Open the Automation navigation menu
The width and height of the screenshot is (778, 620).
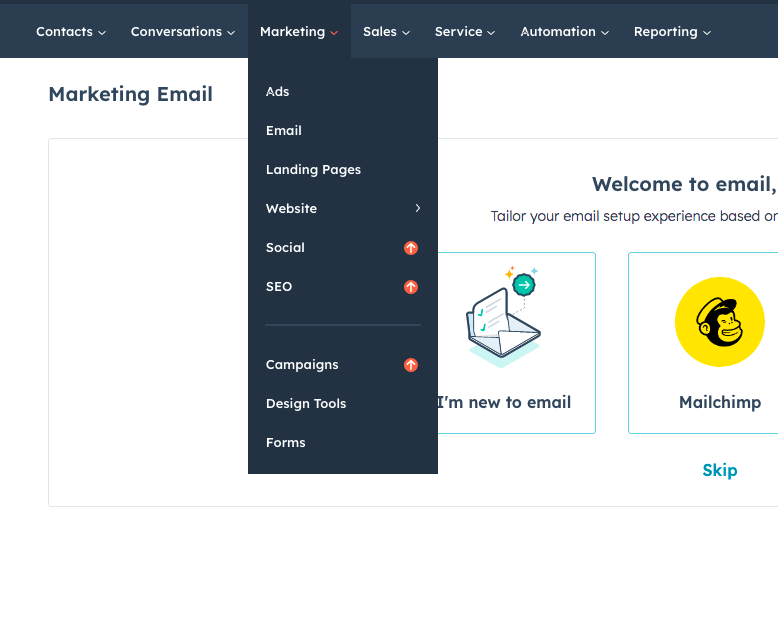pos(564,32)
